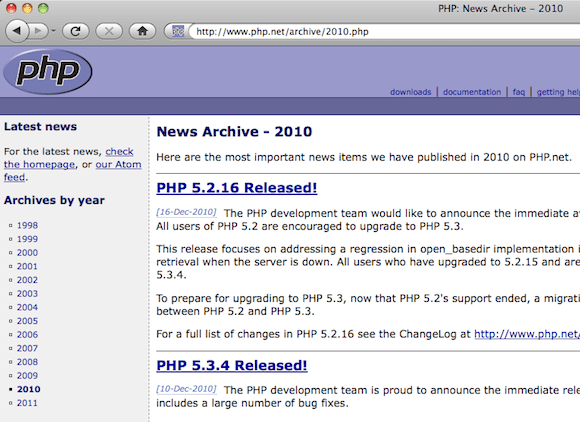Open the 2008 news archive
580x422 pixels.
27,362
